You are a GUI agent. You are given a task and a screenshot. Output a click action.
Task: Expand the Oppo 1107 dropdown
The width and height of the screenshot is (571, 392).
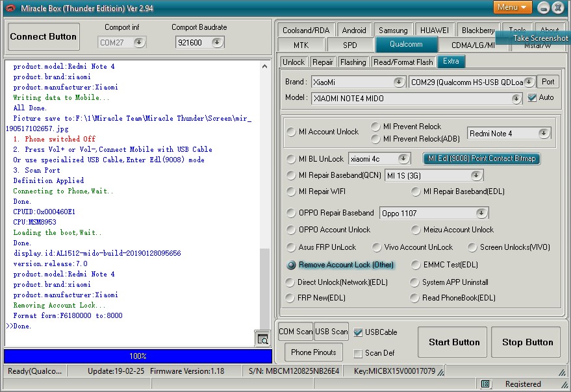[x=481, y=213]
